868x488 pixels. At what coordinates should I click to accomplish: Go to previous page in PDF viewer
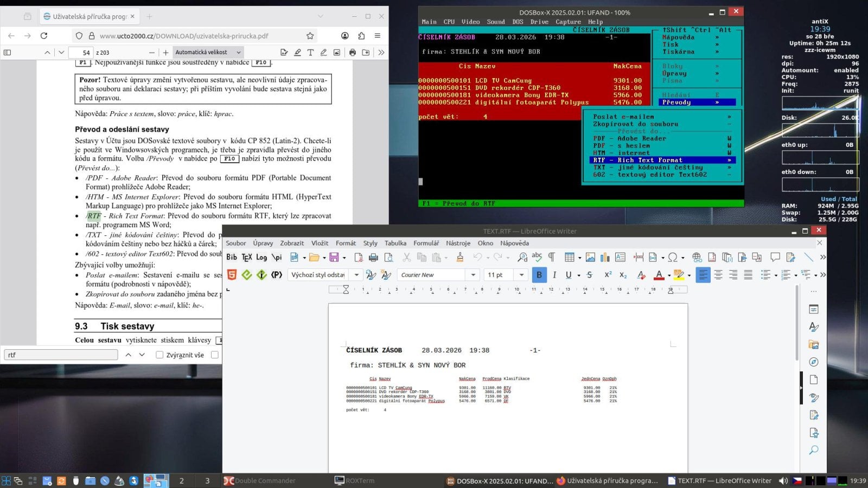click(x=47, y=53)
